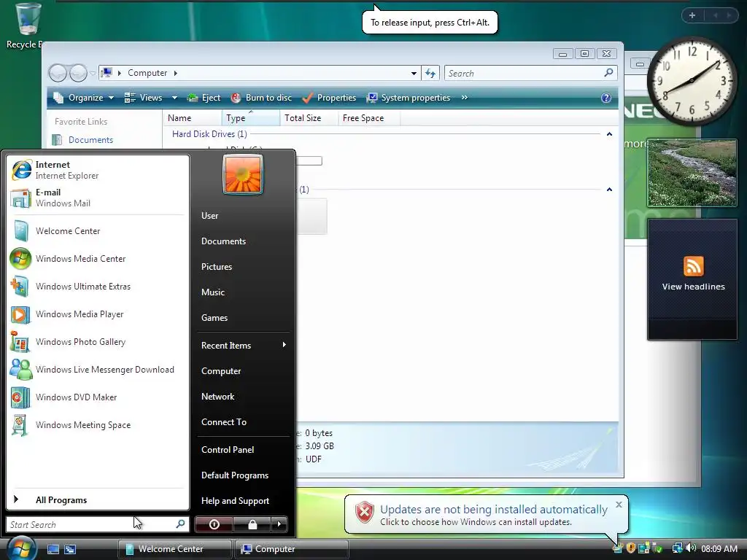This screenshot has width=747, height=560.
Task: Click Switch between windows quick launch icon
Action: pyautogui.click(x=70, y=549)
